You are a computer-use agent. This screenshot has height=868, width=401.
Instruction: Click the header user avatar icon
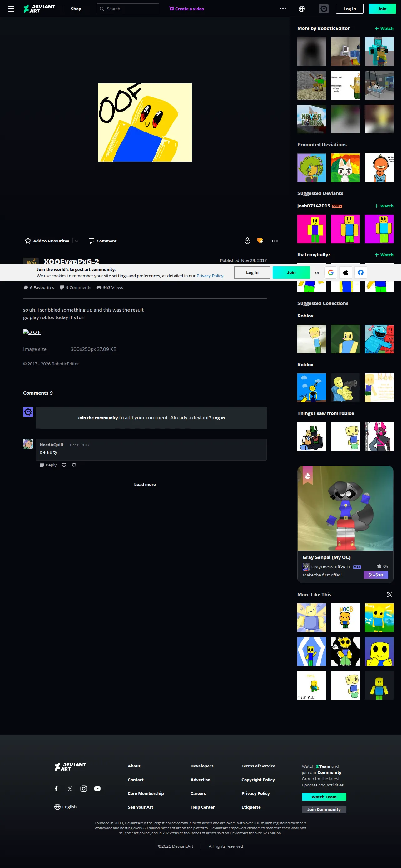tap(324, 9)
